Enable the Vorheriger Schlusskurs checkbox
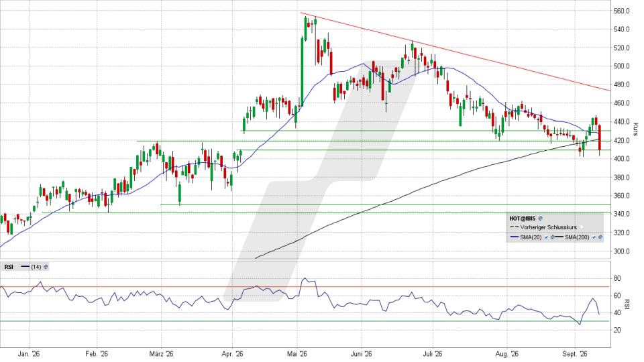The height and width of the screenshot is (362, 644). pyautogui.click(x=582, y=227)
